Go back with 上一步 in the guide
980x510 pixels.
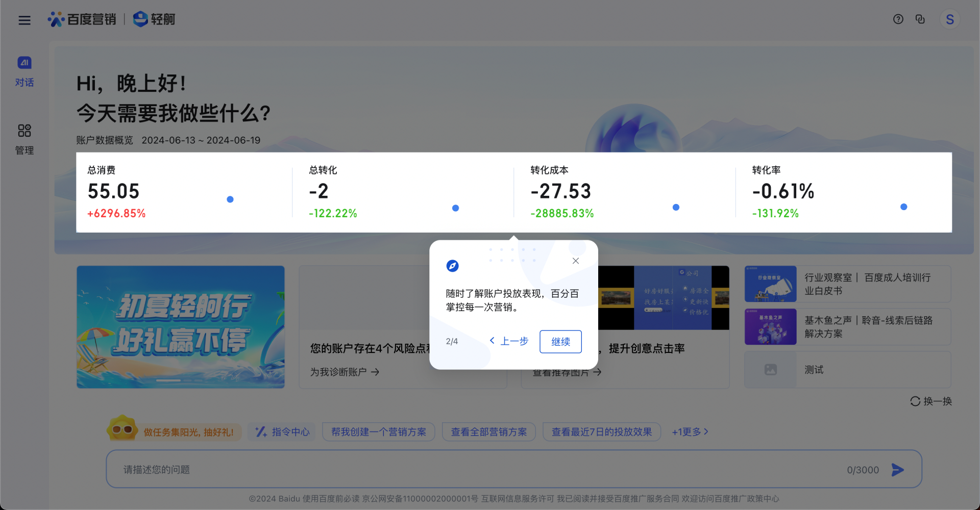[x=509, y=341]
